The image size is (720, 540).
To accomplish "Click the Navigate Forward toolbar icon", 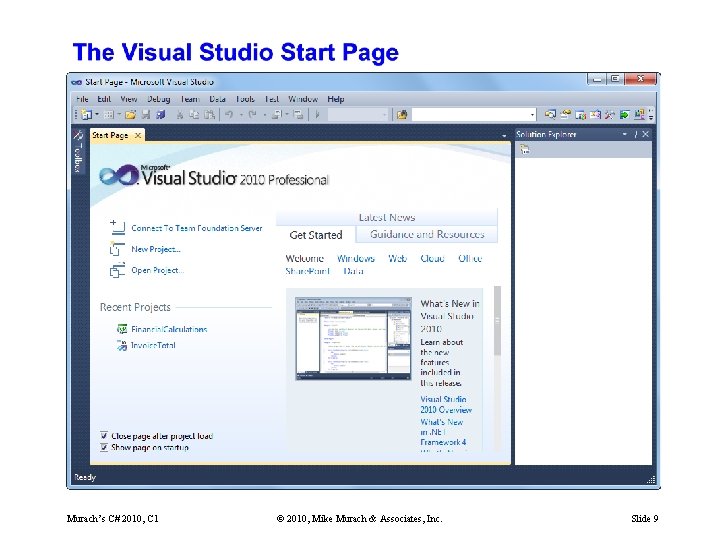I will (298, 114).
